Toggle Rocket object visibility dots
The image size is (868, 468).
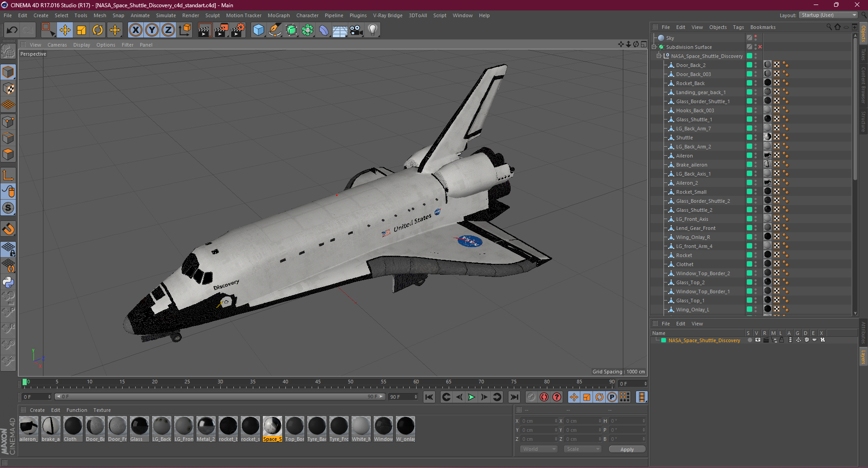pyautogui.click(x=756, y=255)
